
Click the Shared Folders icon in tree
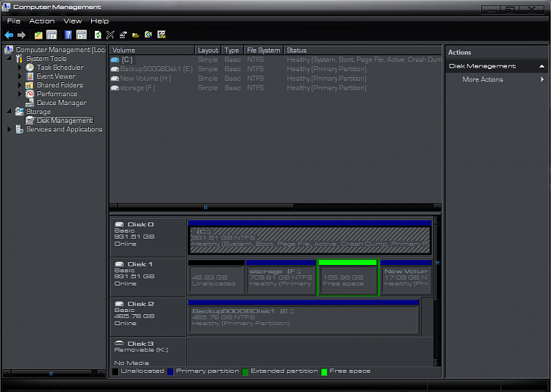click(x=30, y=85)
